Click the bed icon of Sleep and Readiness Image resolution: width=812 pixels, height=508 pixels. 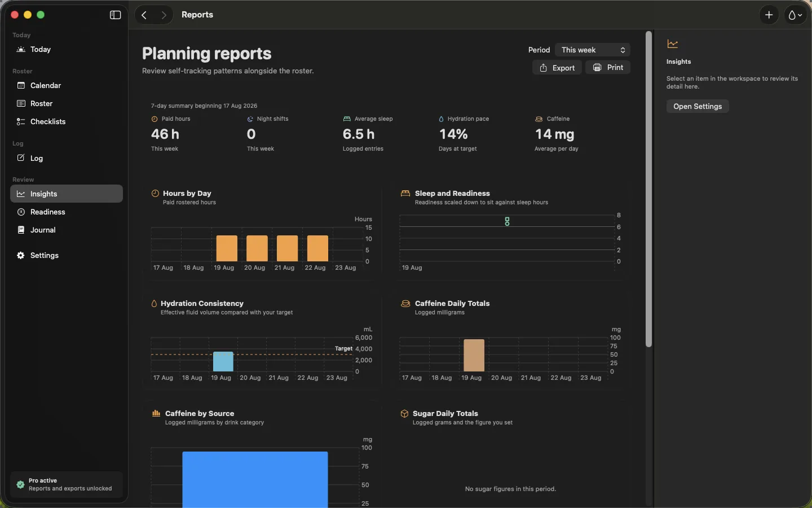tap(405, 194)
